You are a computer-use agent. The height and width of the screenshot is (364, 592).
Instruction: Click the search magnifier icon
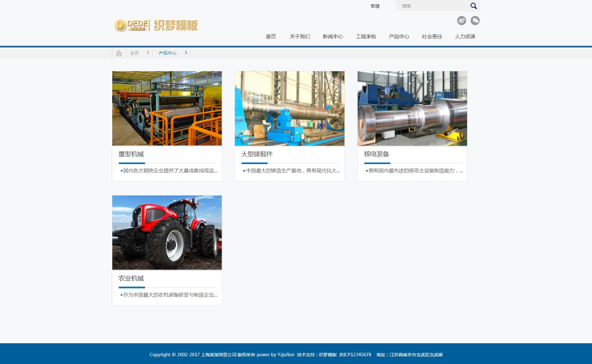pos(474,6)
